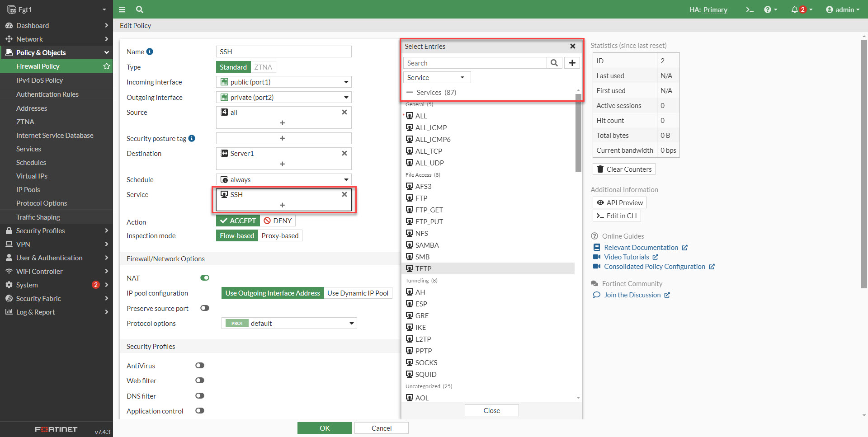Switch inspection mode to Proxy-based
The height and width of the screenshot is (437, 868).
click(x=280, y=235)
